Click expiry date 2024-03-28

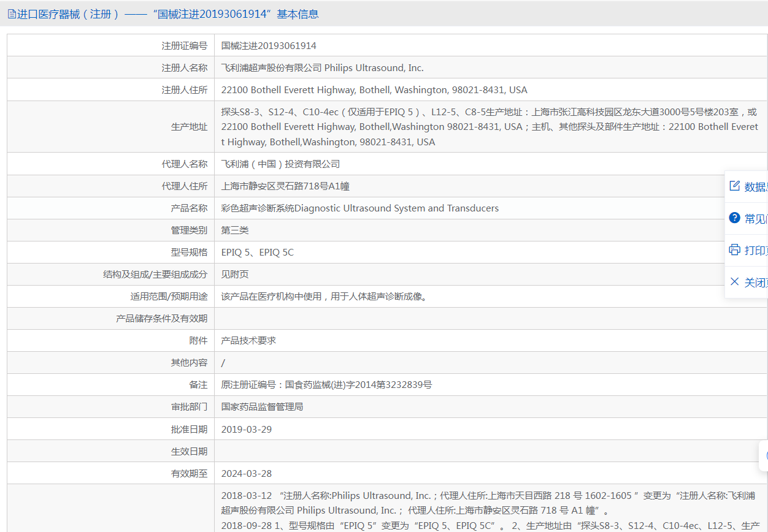(247, 473)
